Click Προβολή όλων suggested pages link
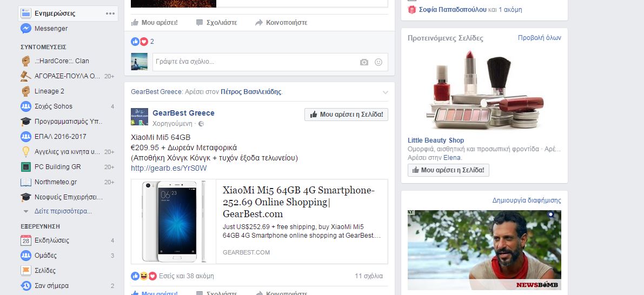 coord(539,38)
